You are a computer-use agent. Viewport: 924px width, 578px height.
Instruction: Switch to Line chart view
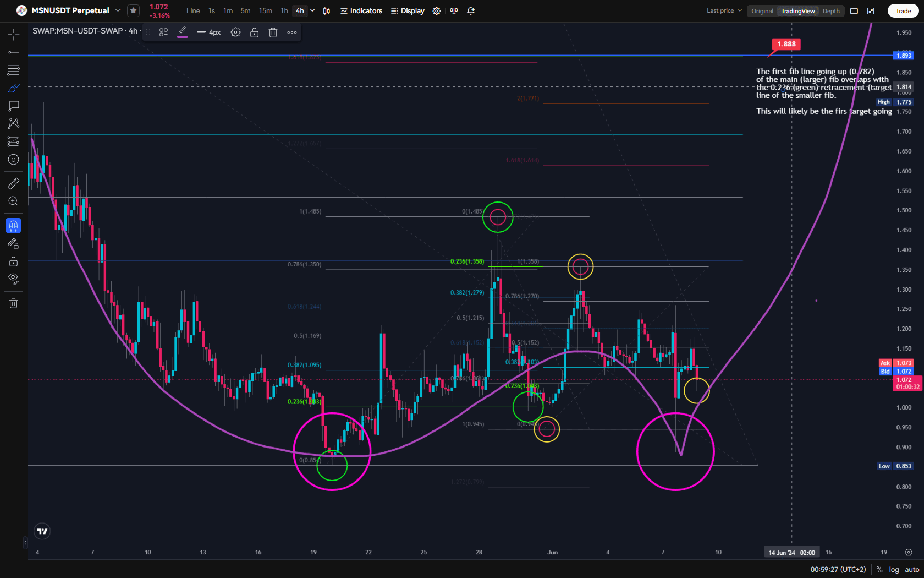coord(193,10)
